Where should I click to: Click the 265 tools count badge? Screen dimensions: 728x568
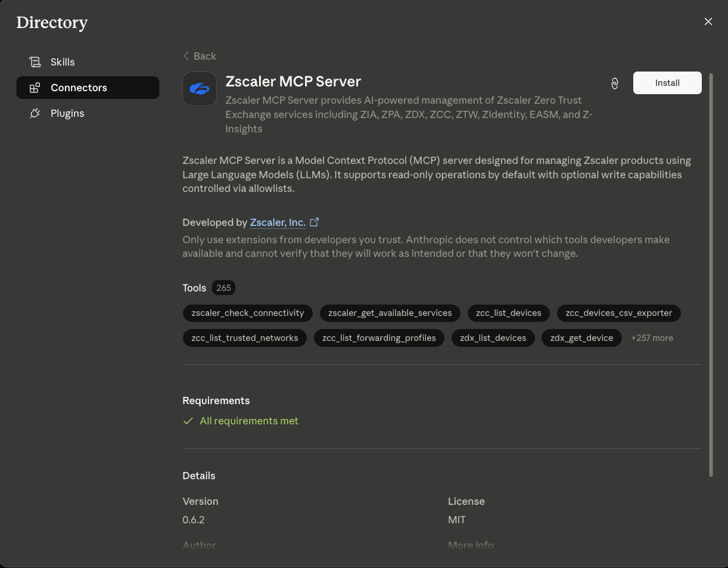(x=224, y=288)
